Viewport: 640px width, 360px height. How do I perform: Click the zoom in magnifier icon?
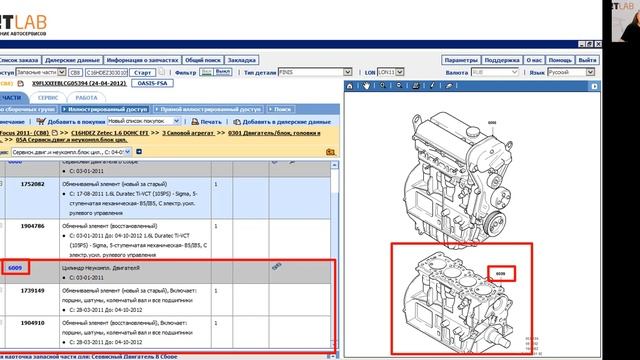(x=382, y=86)
